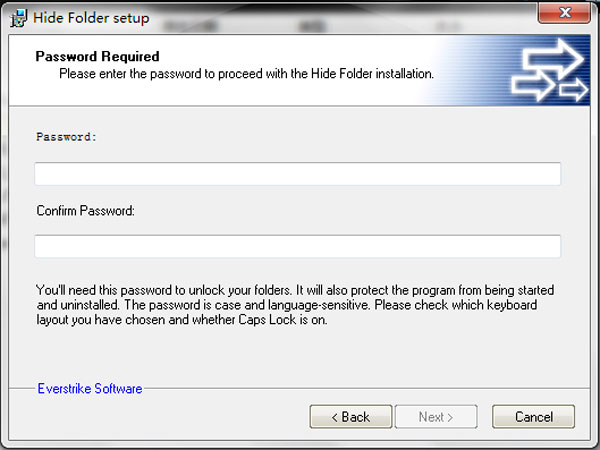The height and width of the screenshot is (450, 600).
Task: Click the Password: label text
Action: pyautogui.click(x=67, y=137)
